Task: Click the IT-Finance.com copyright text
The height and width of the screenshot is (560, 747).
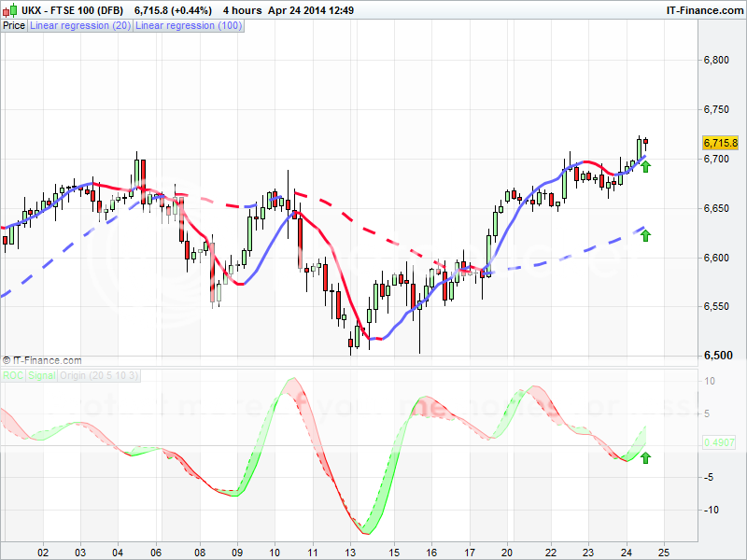Action: 43,359
